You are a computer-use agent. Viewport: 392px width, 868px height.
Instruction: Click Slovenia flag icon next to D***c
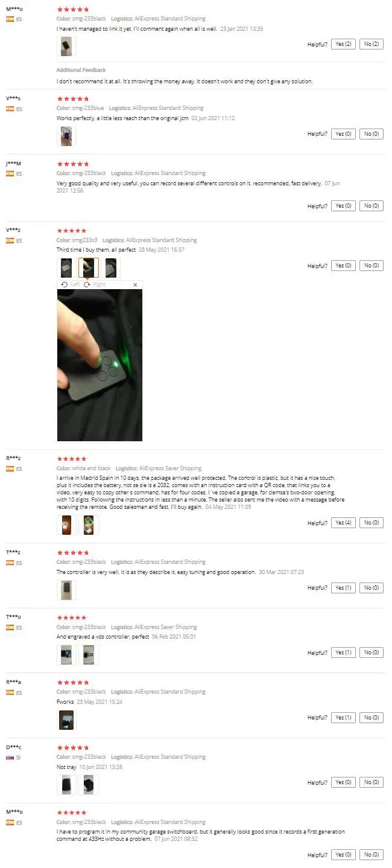[x=10, y=757]
